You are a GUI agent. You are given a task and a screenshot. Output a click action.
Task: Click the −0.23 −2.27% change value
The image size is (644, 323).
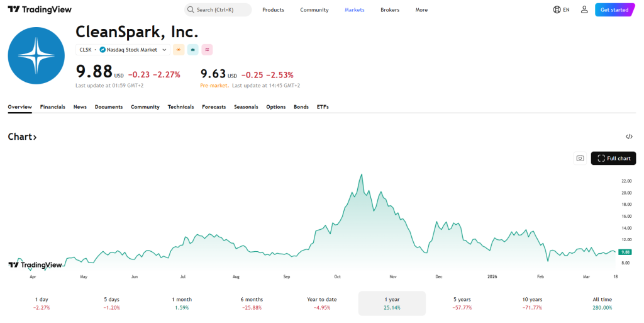(x=154, y=75)
